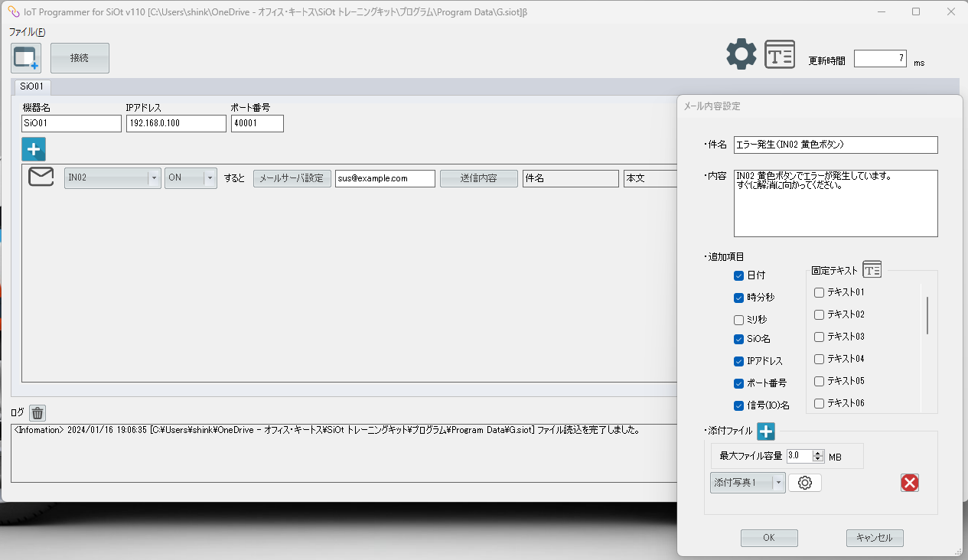
Task: Open settings via the gear icon
Action: (741, 54)
